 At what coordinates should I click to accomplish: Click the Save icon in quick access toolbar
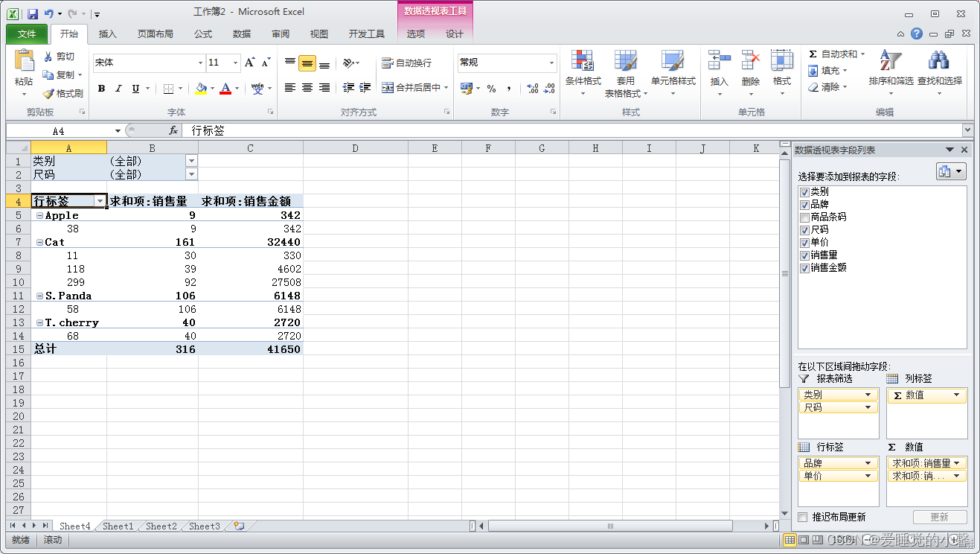pyautogui.click(x=32, y=13)
